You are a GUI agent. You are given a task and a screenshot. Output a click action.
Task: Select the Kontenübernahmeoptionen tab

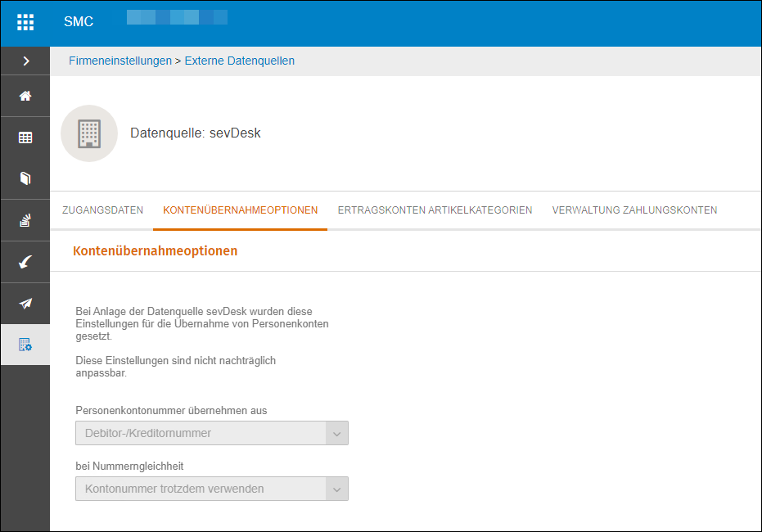pyautogui.click(x=240, y=210)
